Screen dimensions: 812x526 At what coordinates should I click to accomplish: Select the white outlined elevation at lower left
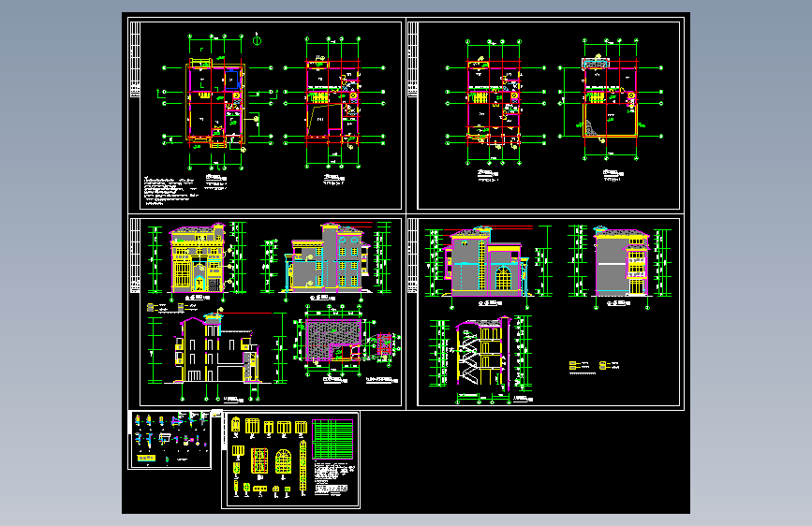tap(217, 349)
